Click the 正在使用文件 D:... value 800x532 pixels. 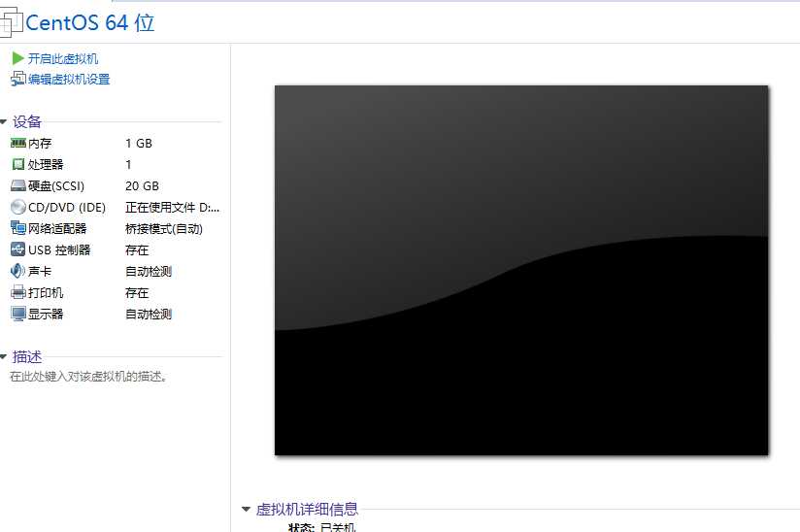coord(173,207)
